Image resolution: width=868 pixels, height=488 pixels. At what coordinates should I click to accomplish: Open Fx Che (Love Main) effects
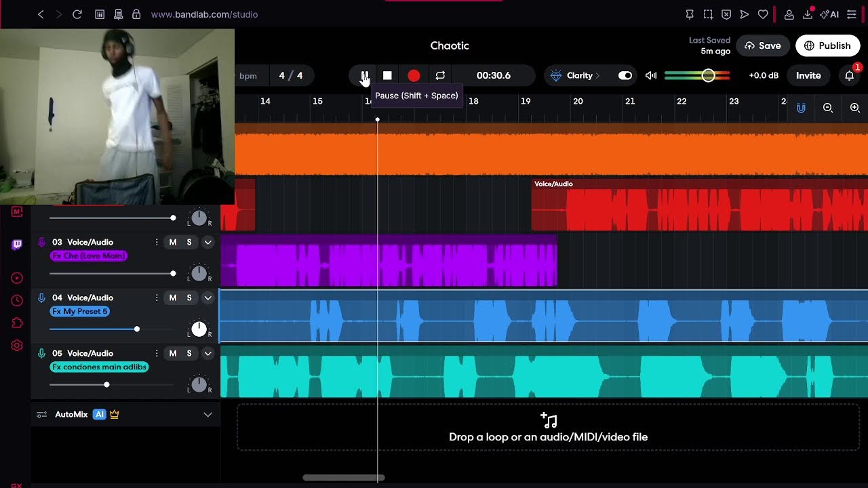(x=88, y=256)
